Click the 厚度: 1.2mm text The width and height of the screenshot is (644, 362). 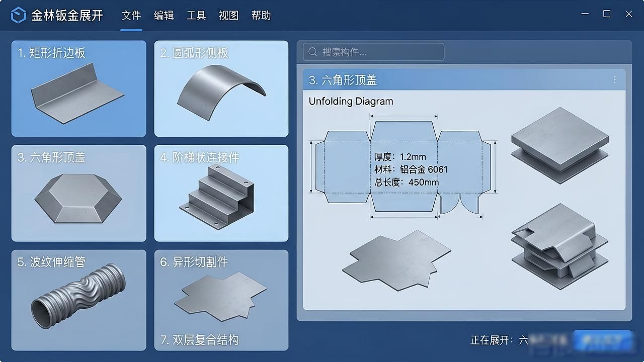[400, 157]
